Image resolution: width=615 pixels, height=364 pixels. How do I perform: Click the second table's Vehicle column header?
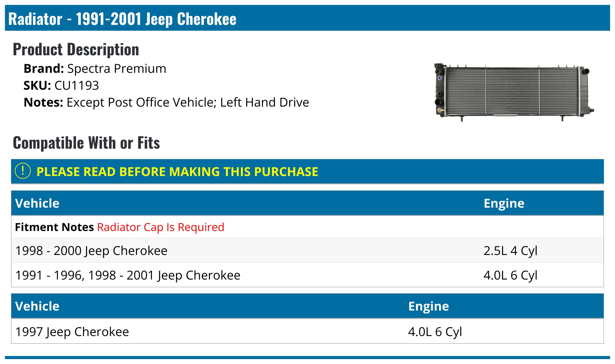point(37,306)
